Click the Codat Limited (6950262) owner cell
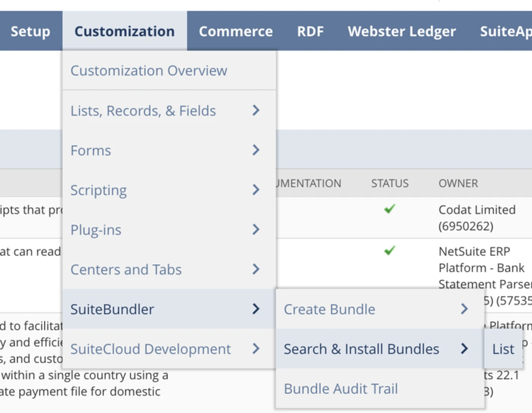Viewport: 532px width, 413px height. pos(477,218)
